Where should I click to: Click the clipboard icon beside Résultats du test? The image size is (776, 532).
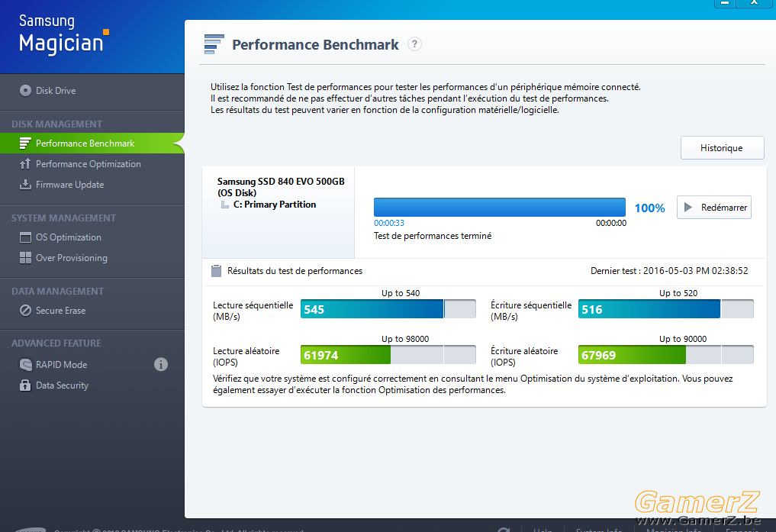coord(216,271)
